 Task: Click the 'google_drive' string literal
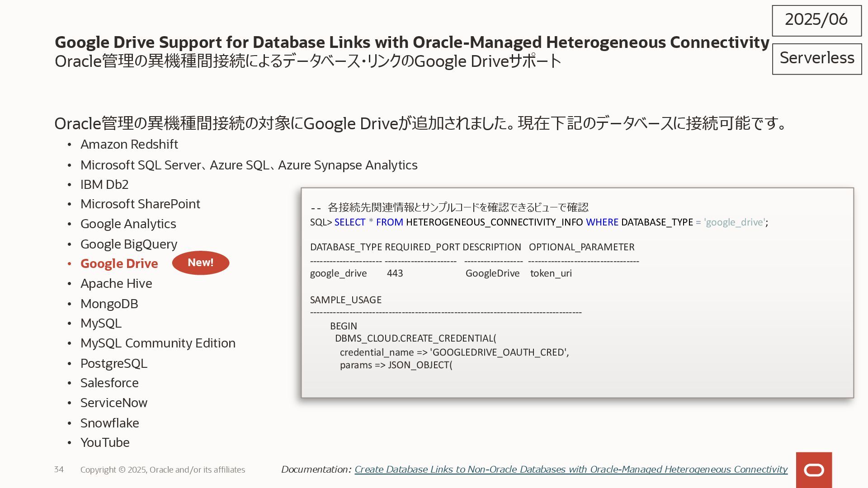(735, 222)
